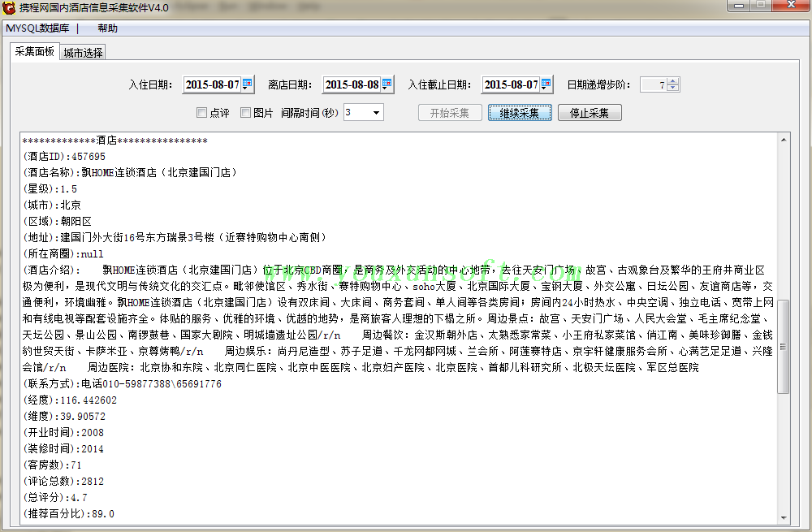
Task: Click the 开始采集 button
Action: tap(450, 113)
